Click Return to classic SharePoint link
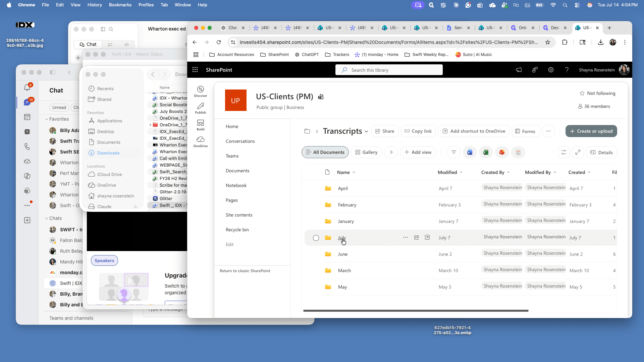The image size is (644, 362). coord(245,271)
